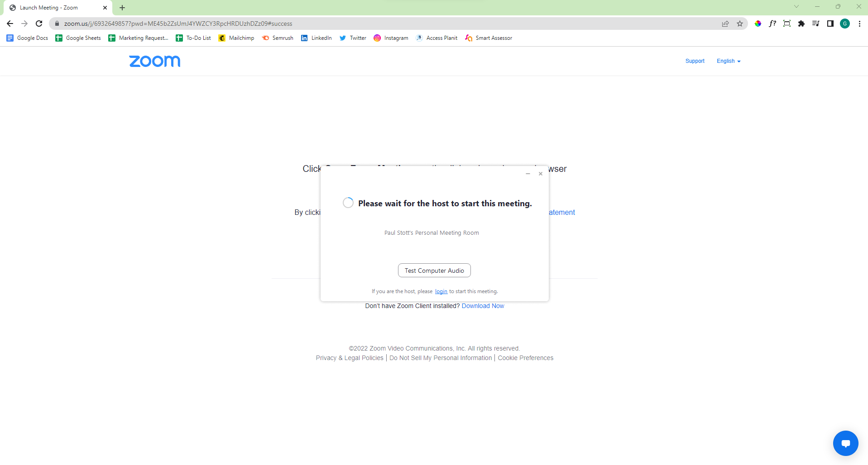Open the Google Docs bookmark
This screenshot has width=868, height=465.
click(x=27, y=38)
